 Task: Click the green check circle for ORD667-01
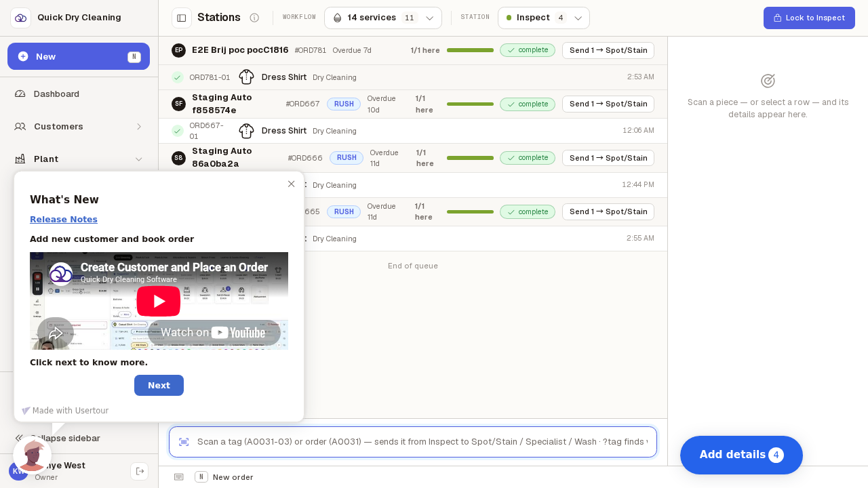(178, 131)
